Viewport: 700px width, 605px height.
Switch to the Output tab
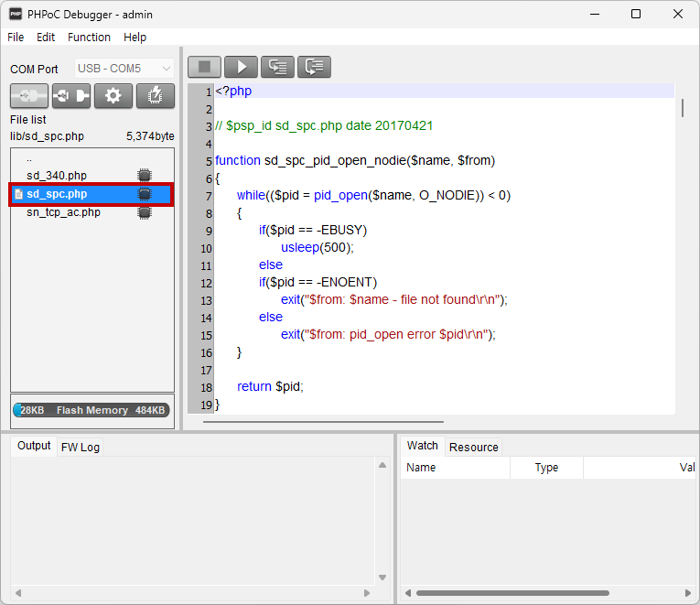pyautogui.click(x=34, y=446)
